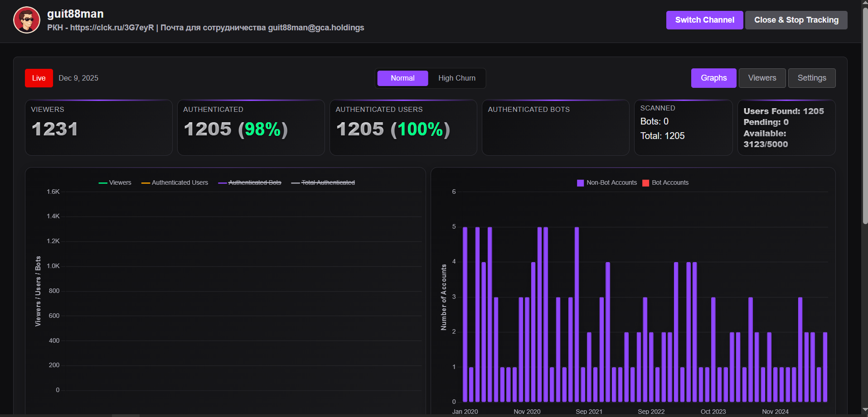This screenshot has width=868, height=417.
Task: Click the Nov 2024 axis label
Action: tap(776, 412)
